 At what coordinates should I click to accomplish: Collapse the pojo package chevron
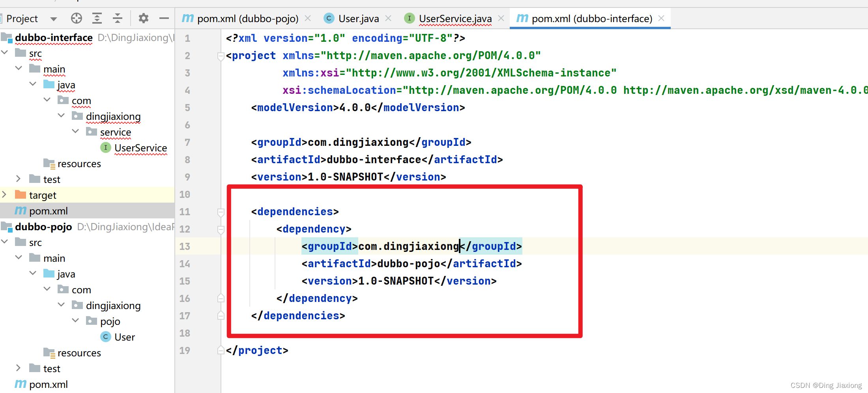tap(76, 320)
